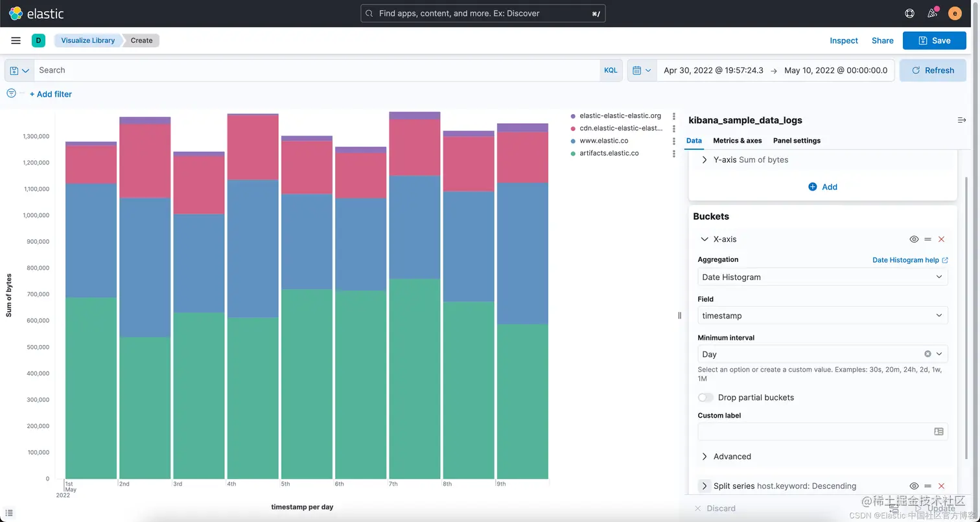Clear the Day interval selection

click(927, 354)
